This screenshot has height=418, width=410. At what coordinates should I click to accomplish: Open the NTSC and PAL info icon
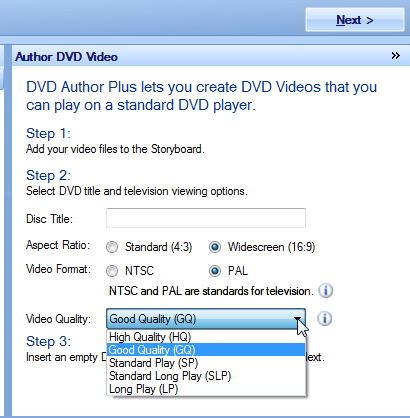(x=325, y=291)
